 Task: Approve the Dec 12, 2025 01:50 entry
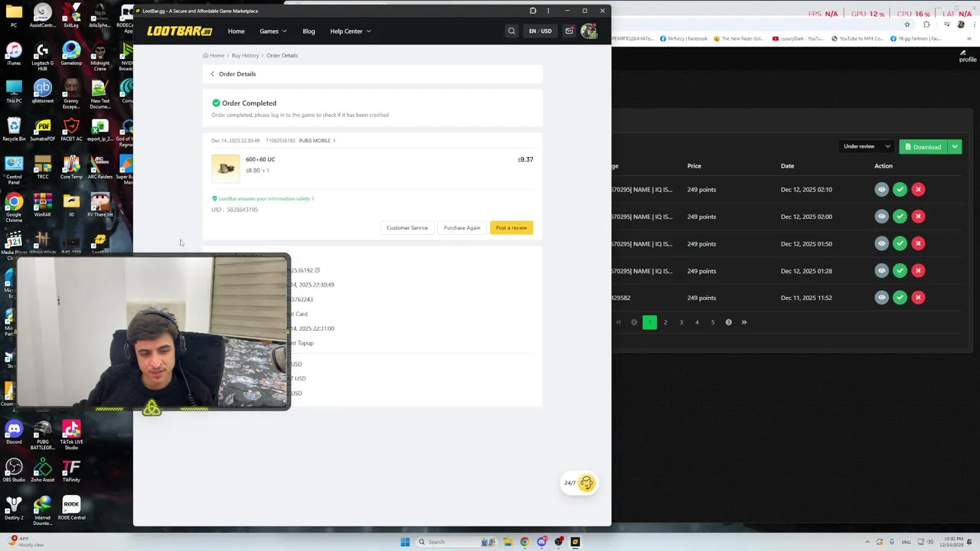click(900, 243)
